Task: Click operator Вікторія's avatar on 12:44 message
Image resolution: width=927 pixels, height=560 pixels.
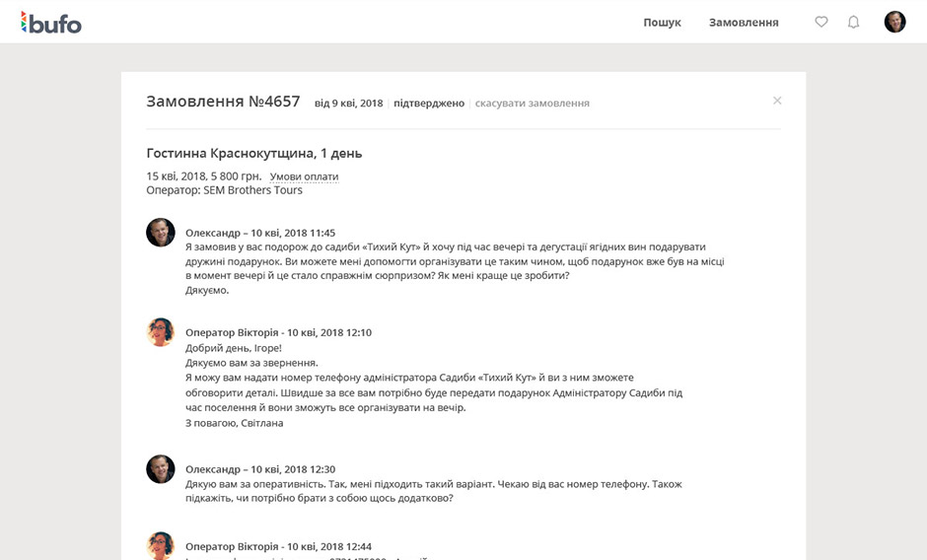Action: (x=161, y=545)
